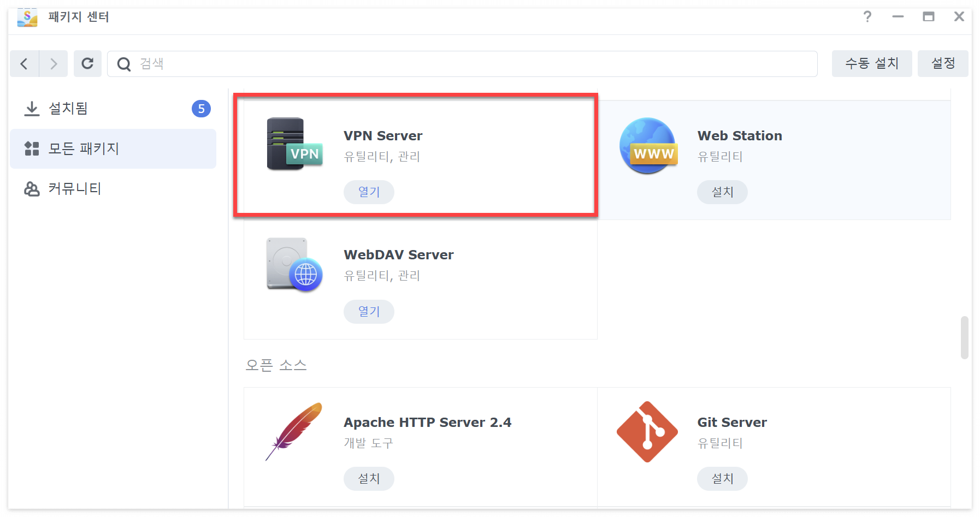This screenshot has height=517, width=980.
Task: Click the forward navigation arrow
Action: (x=54, y=64)
